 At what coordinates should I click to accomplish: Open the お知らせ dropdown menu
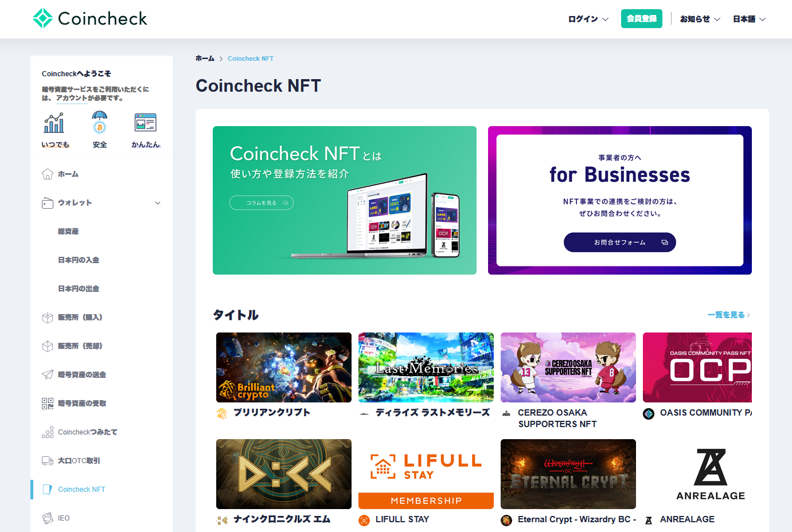700,19
